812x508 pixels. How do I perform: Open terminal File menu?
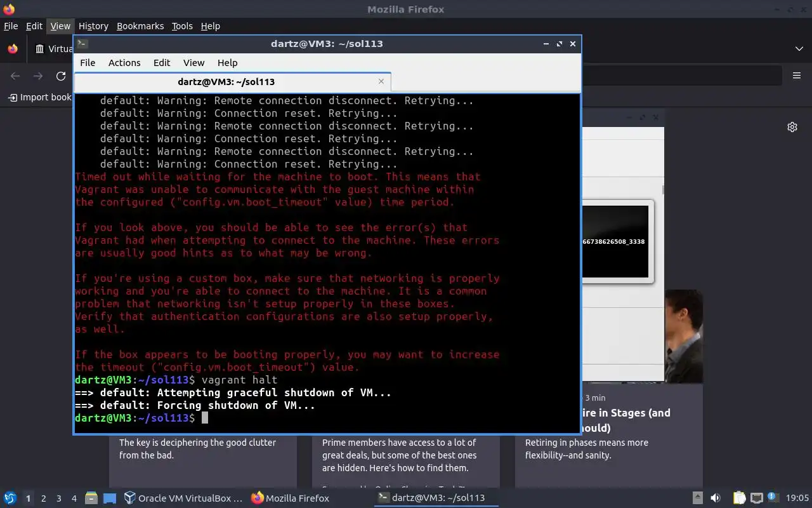click(x=88, y=62)
